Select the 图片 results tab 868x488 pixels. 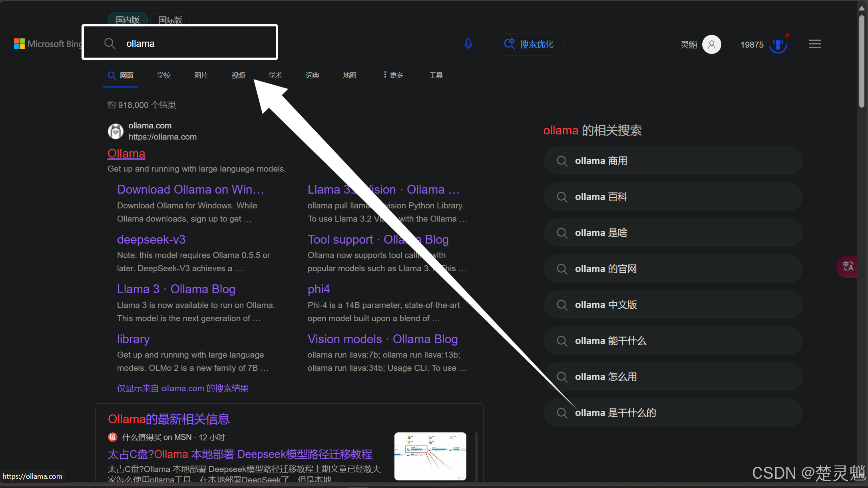point(201,75)
